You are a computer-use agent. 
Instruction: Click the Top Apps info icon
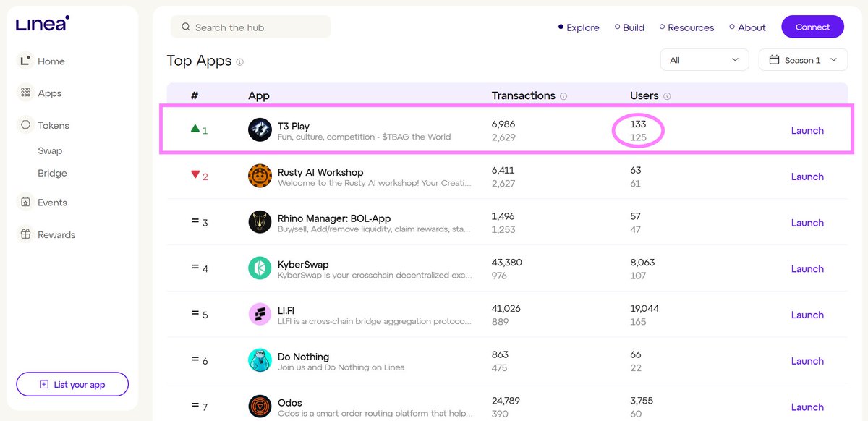[x=239, y=61]
